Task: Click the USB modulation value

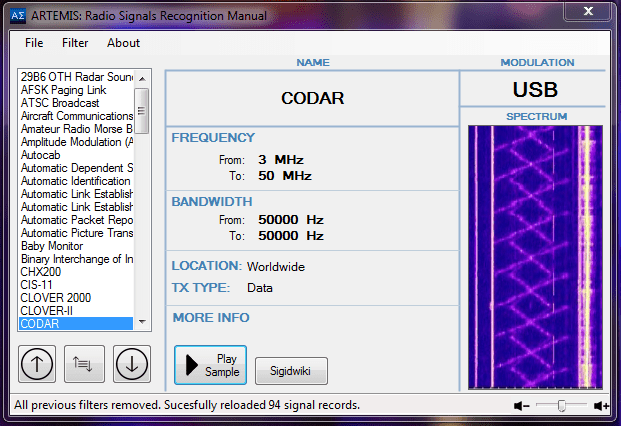Action: 535,90
